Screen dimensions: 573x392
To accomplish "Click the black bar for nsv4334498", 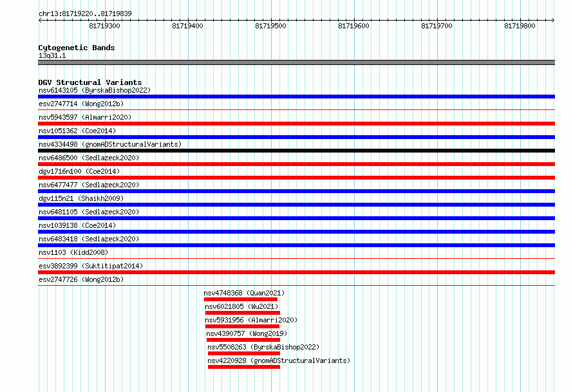I will pyautogui.click(x=296, y=151).
